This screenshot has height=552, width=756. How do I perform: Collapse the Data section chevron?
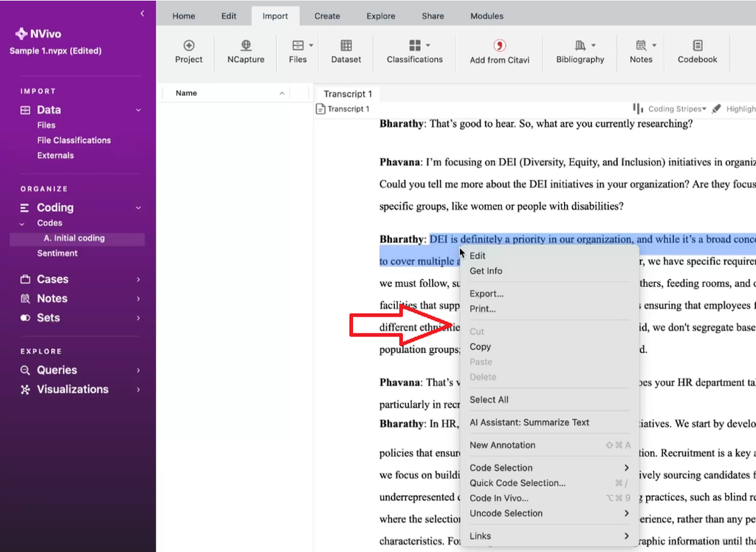138,110
